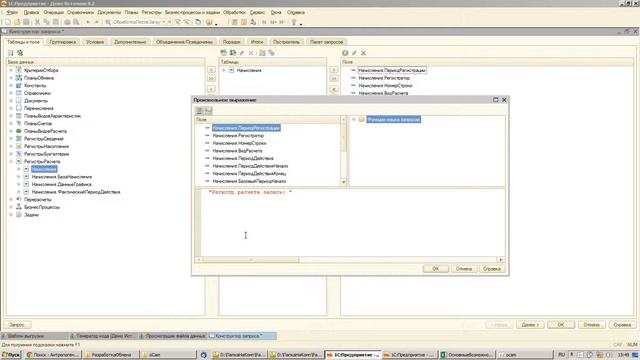Click horizontal scrollbar thumb of expression editor
Viewport: 640px width, 360px height.
[x=251, y=260]
